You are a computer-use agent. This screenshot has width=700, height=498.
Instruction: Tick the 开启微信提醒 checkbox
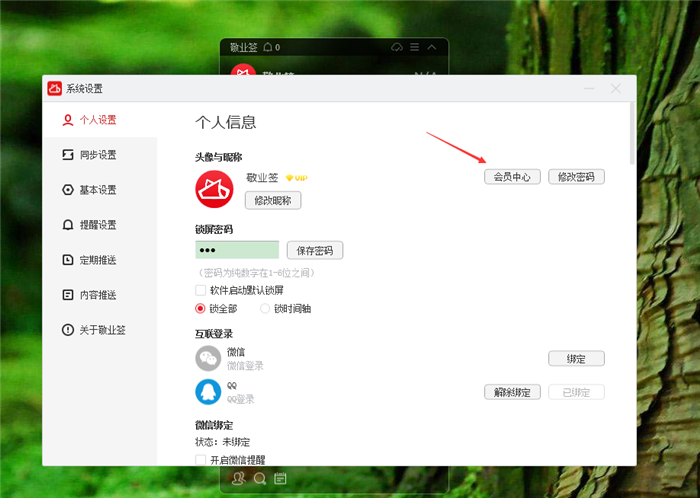(x=201, y=459)
